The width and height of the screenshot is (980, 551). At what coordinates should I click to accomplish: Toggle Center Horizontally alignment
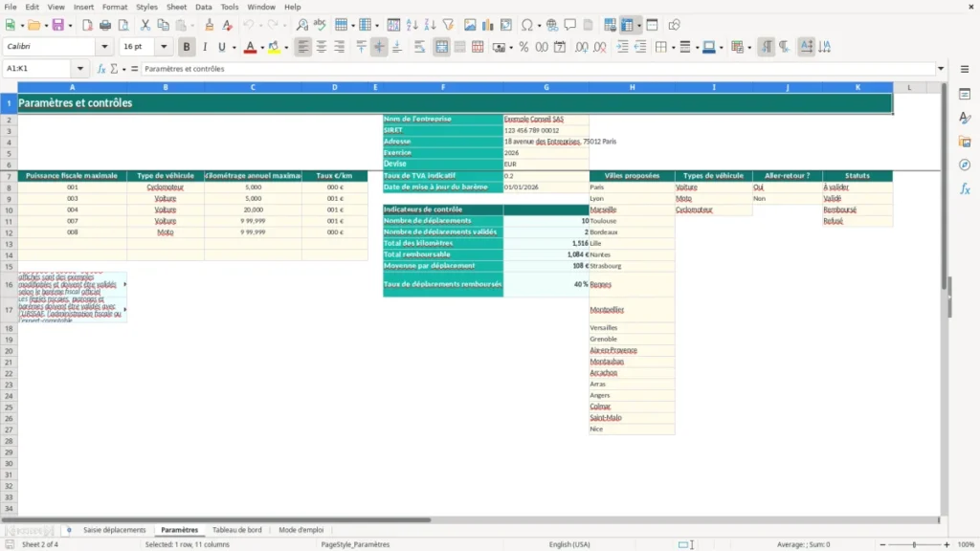322,47
